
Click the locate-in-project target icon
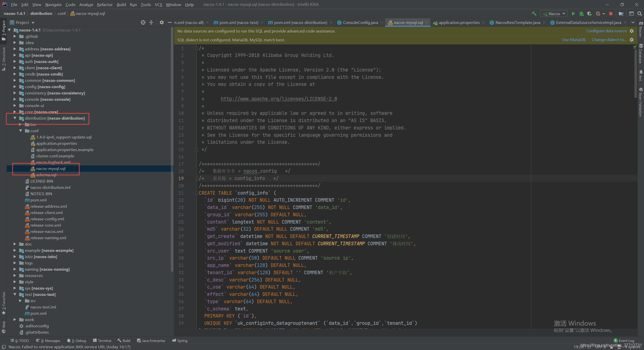(143, 22)
